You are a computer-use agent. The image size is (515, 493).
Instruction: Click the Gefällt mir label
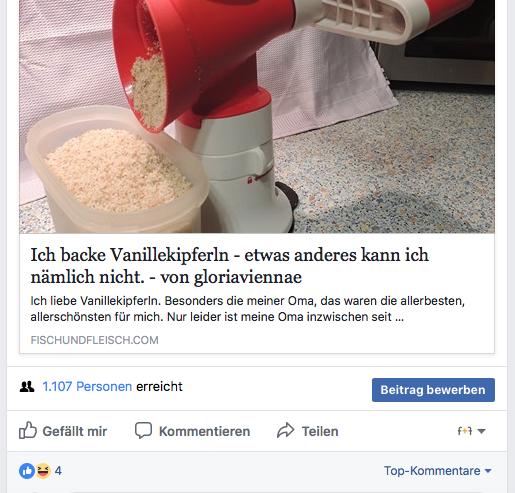[x=75, y=431]
